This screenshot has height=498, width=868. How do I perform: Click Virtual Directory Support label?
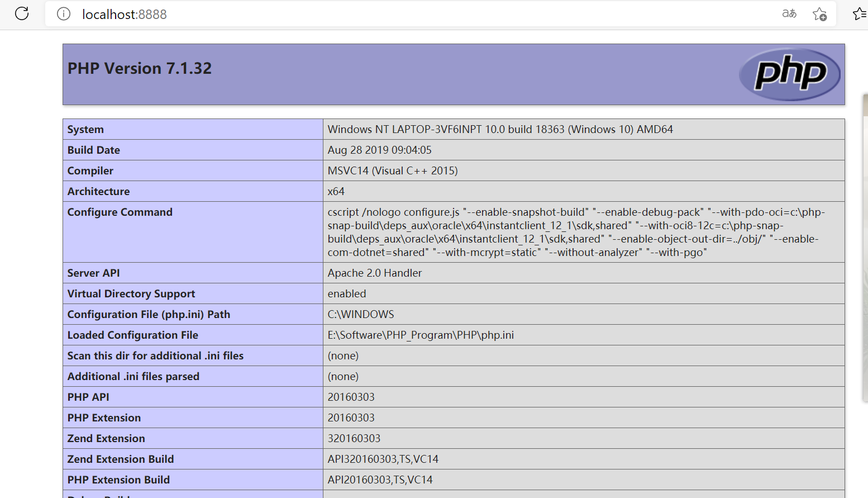tap(131, 293)
